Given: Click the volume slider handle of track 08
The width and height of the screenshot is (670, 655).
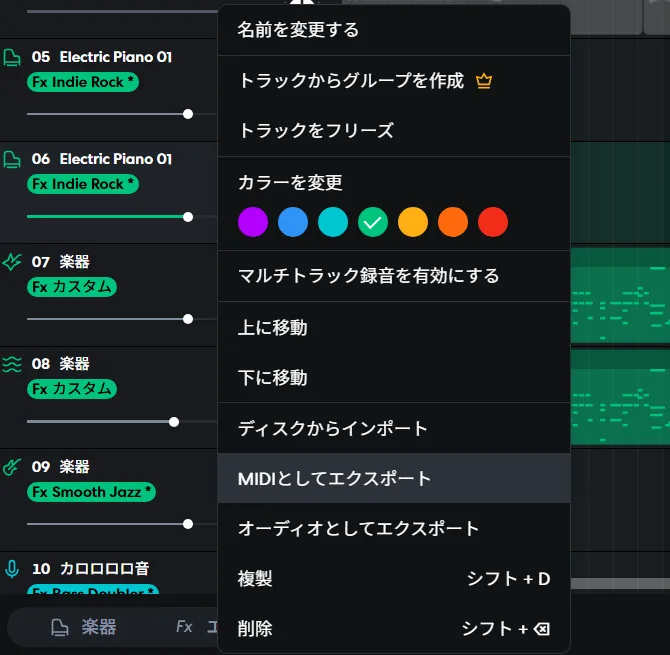Looking at the screenshot, I should [x=174, y=422].
